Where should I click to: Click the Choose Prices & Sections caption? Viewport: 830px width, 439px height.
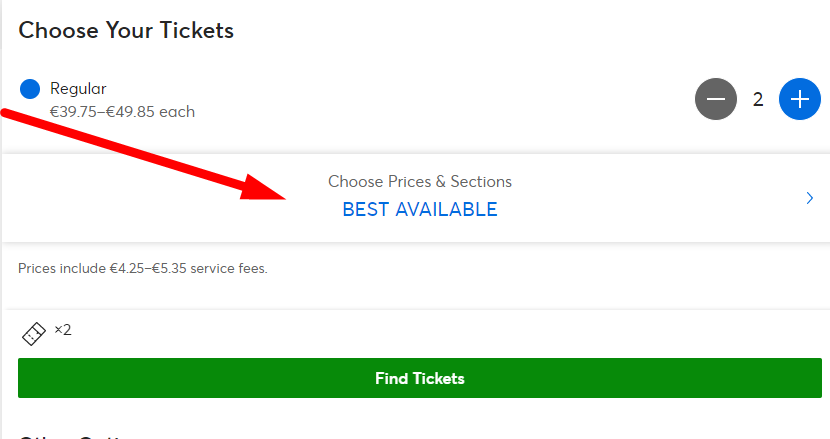coord(420,182)
